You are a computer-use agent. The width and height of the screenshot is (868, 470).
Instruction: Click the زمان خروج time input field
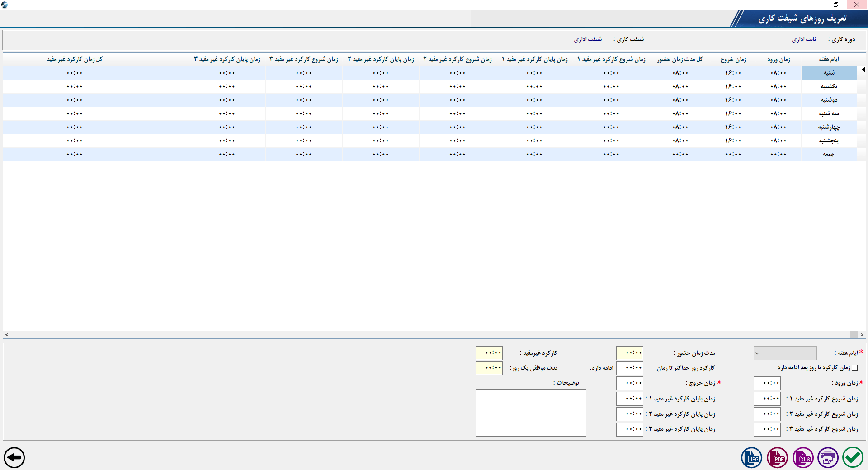[629, 383]
